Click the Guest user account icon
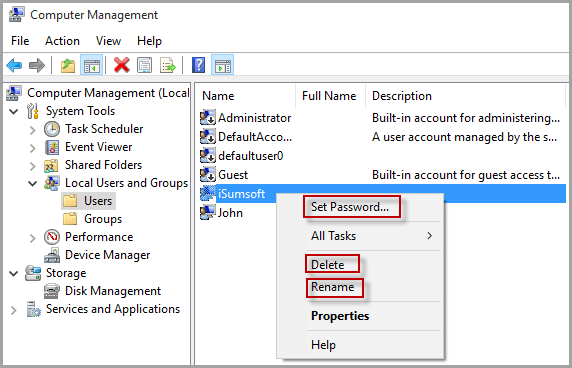Viewport: 572px width, 368px height. (208, 174)
